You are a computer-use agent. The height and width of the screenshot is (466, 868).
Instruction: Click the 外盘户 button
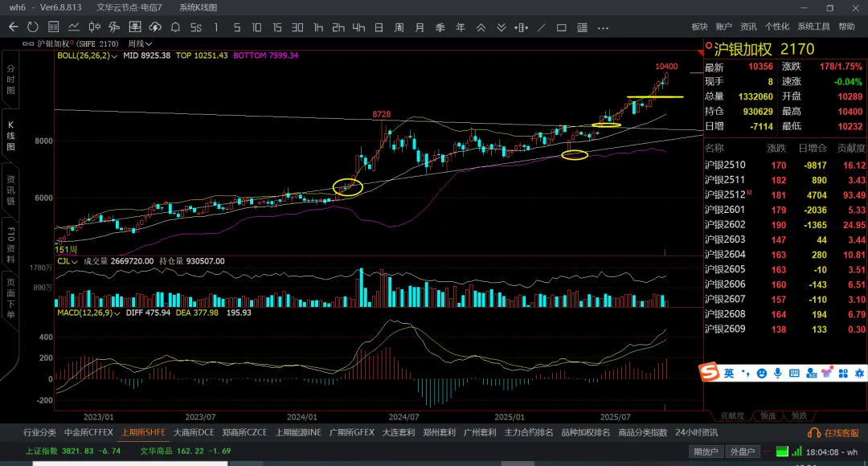743,452
